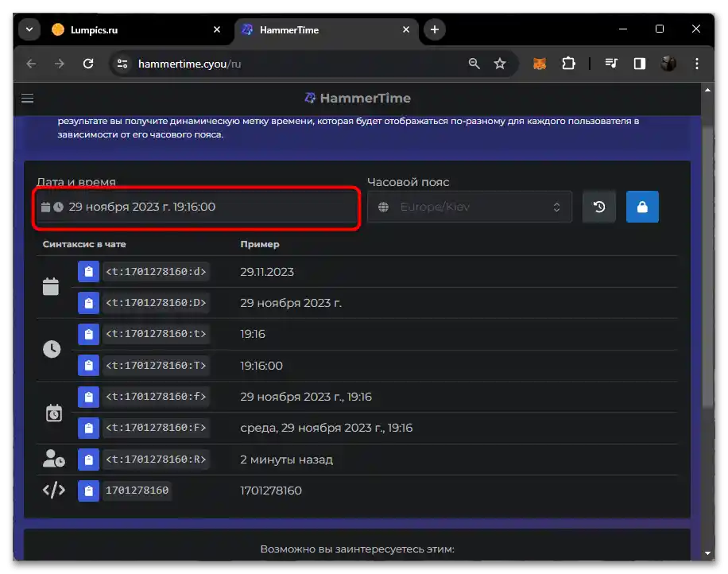This screenshot has height=574, width=728.
Task: Bookmark this page with the star
Action: (x=500, y=64)
